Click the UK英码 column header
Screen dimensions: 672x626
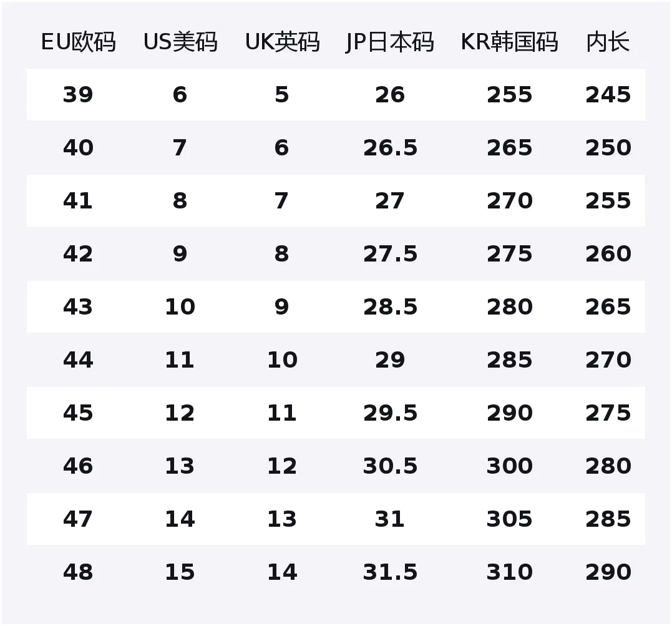coord(283,42)
